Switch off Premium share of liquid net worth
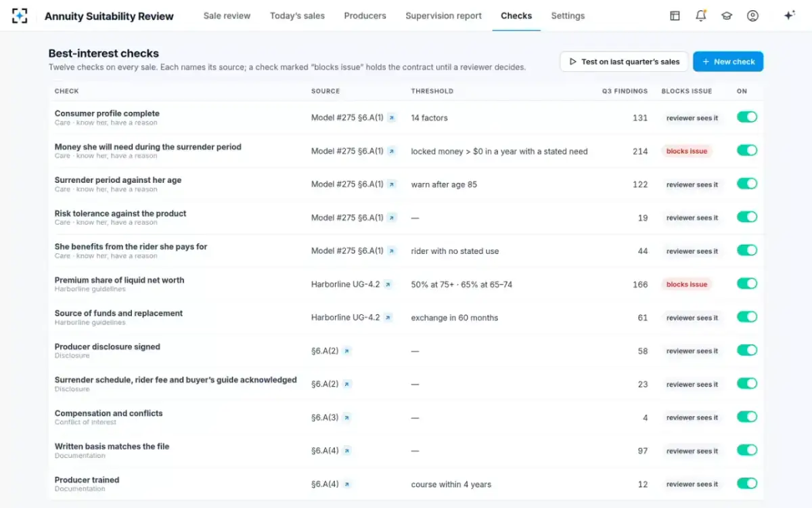812x508 pixels. tap(747, 284)
